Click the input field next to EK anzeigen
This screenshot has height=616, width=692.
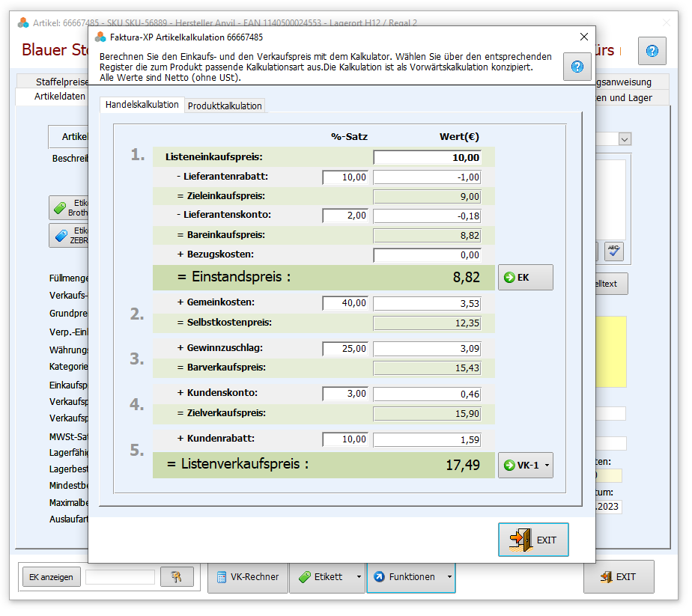(120, 577)
